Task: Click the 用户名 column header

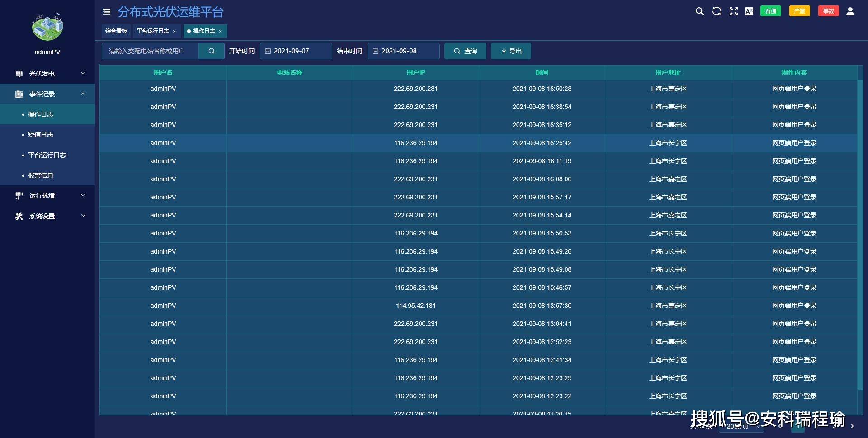Action: (163, 72)
